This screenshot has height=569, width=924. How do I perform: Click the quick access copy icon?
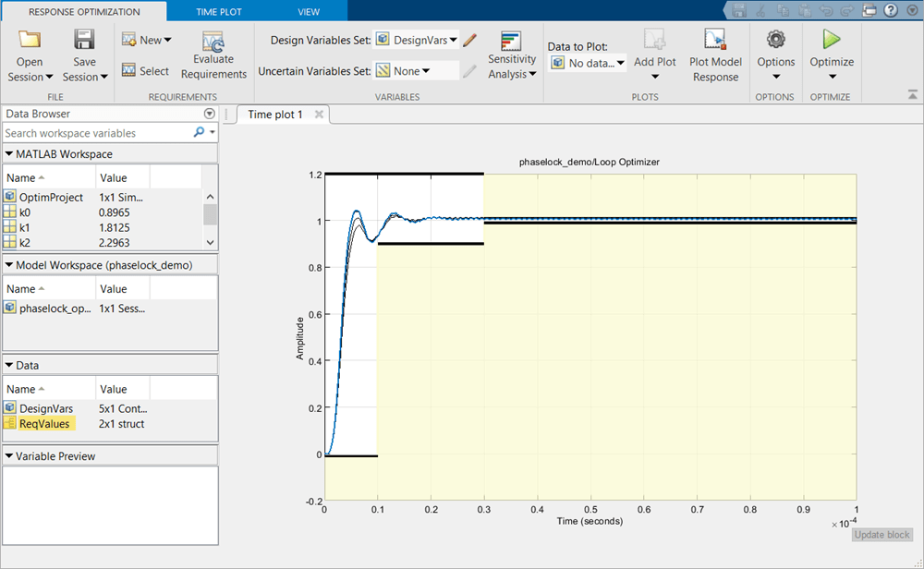783,10
